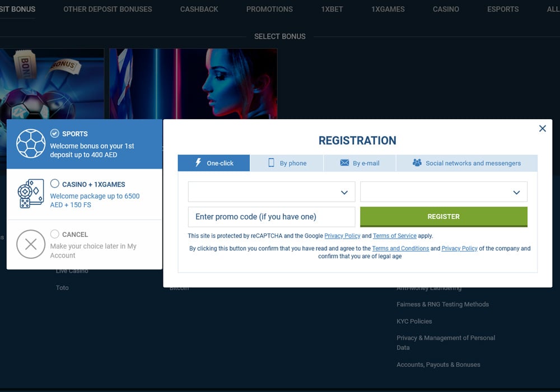
Task: Open Other Deposit Bonuses menu tab
Action: tap(108, 10)
